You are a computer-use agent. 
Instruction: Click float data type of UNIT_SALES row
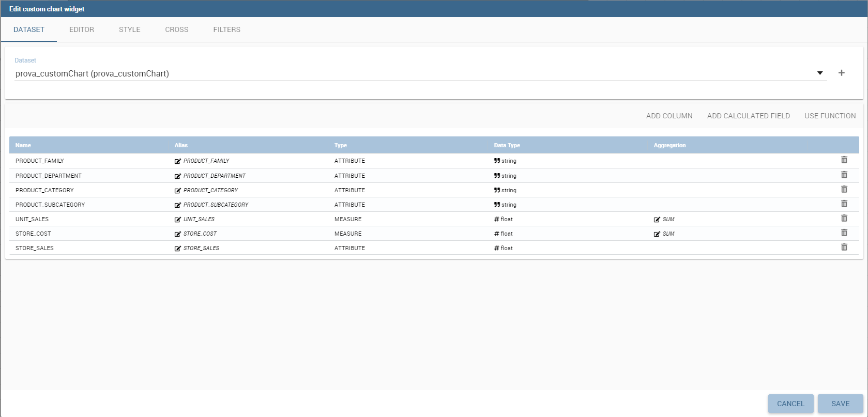tap(504, 219)
